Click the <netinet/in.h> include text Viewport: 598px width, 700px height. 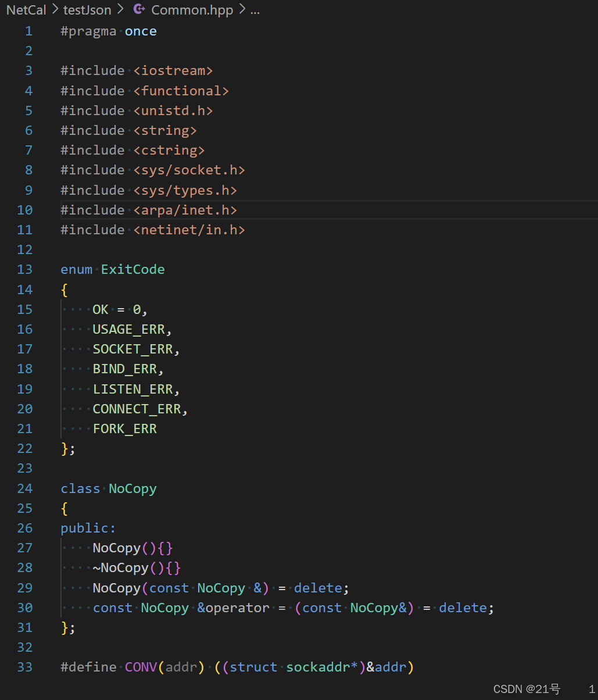pos(189,230)
